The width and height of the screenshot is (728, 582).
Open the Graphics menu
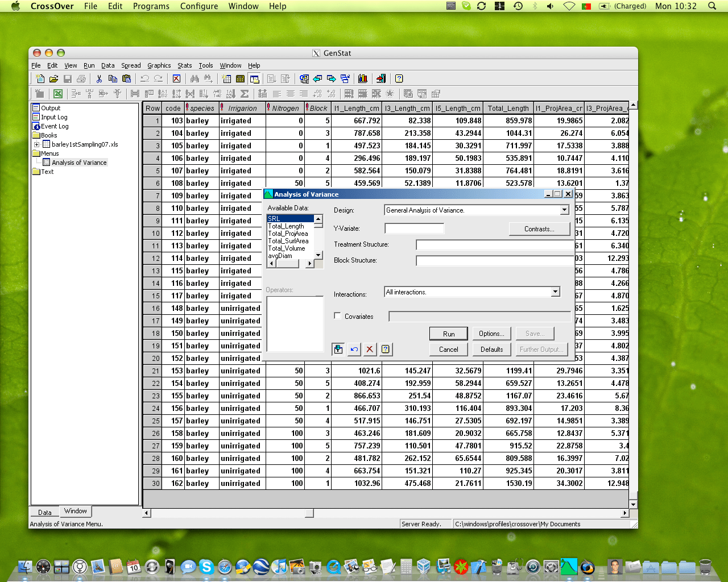[x=159, y=65]
